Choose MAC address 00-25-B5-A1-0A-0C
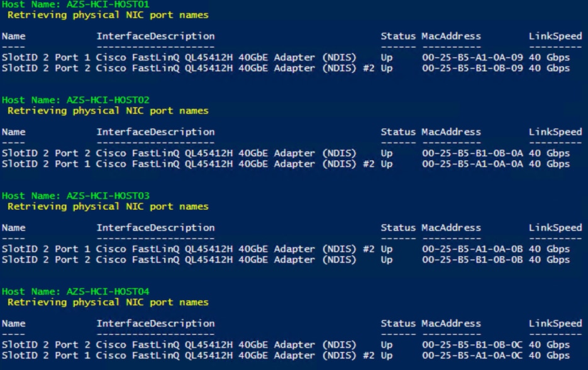588x370 pixels. 472,356
